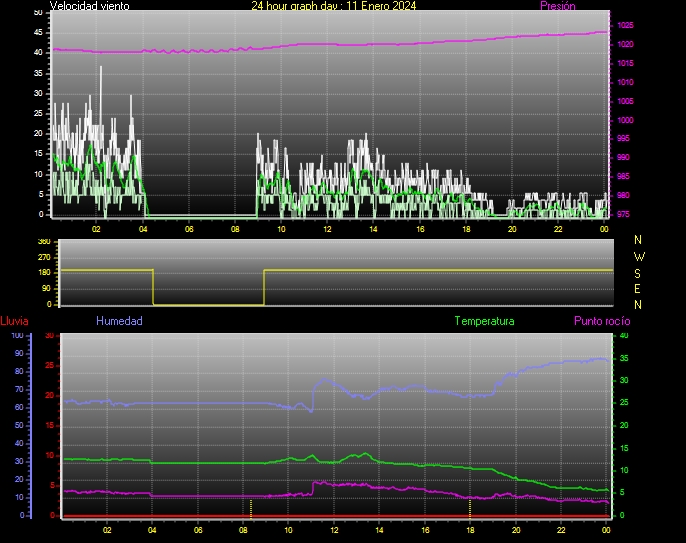This screenshot has height=543, width=686.
Task: Click the 'Humedad' legend label
Action: (119, 321)
